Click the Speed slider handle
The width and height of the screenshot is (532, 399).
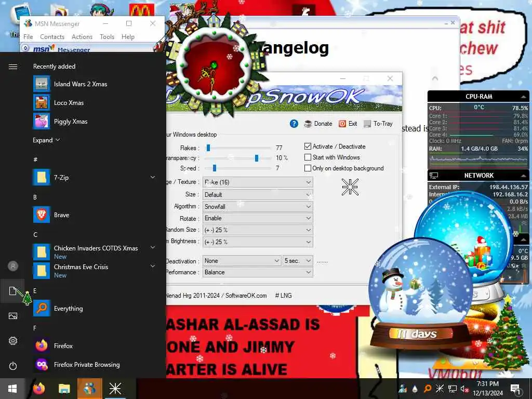point(215,168)
